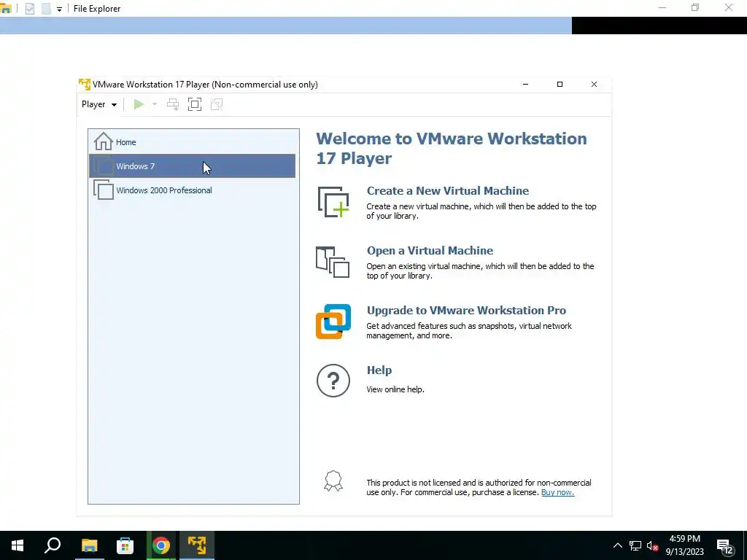Screen dimensions: 747x560
Task: Click "View online help." text
Action: pyautogui.click(x=395, y=389)
